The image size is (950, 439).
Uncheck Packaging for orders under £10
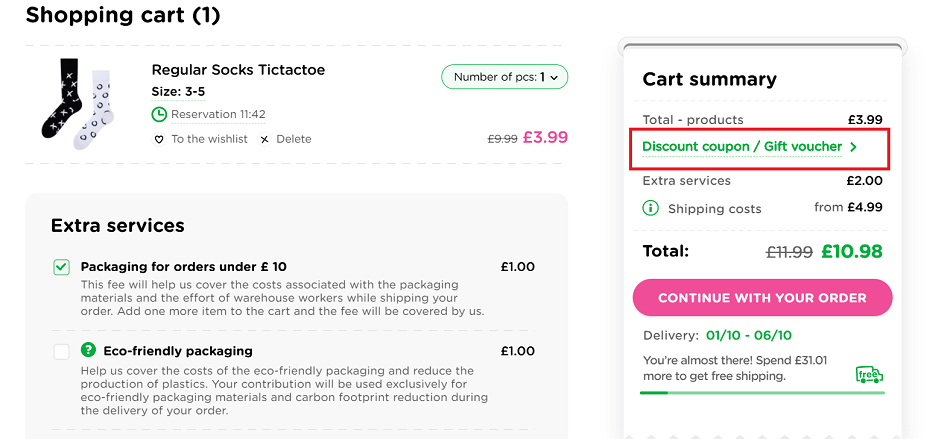point(62,267)
